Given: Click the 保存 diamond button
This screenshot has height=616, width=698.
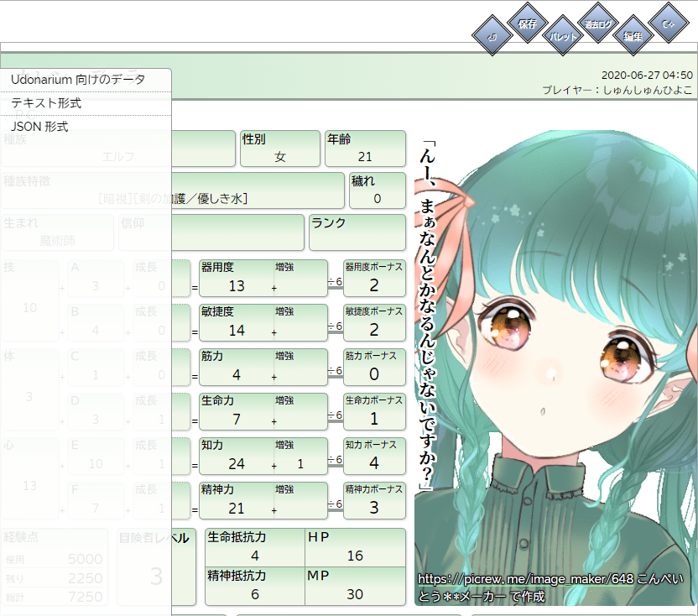Looking at the screenshot, I should (528, 23).
